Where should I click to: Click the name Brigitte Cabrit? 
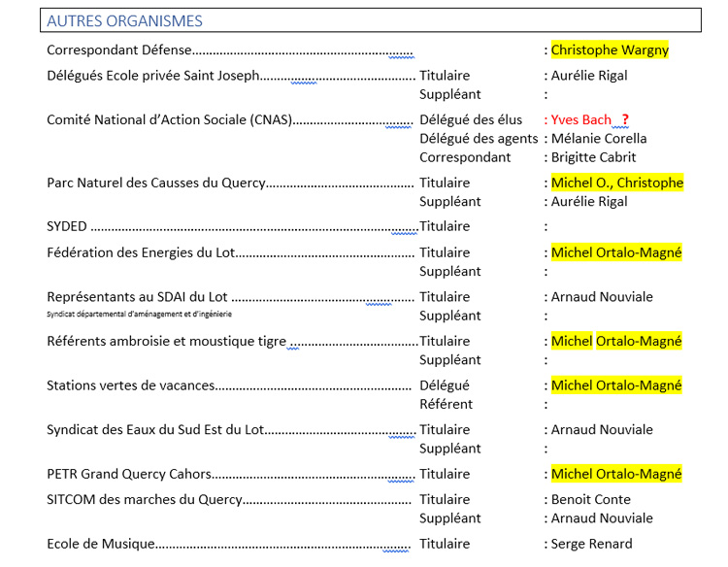click(x=593, y=157)
